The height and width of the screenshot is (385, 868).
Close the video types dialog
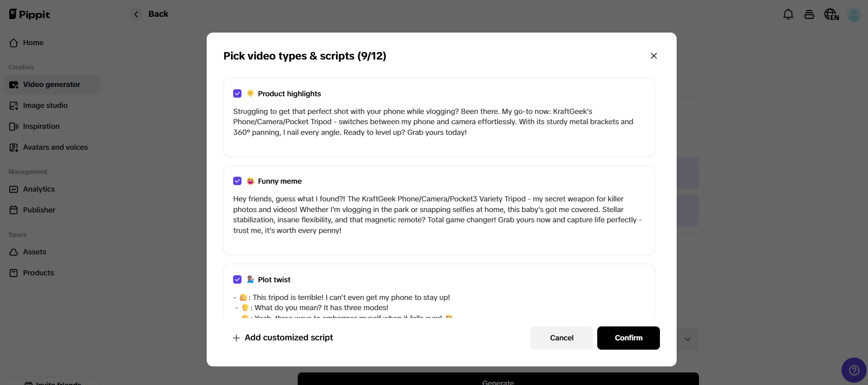tap(653, 56)
